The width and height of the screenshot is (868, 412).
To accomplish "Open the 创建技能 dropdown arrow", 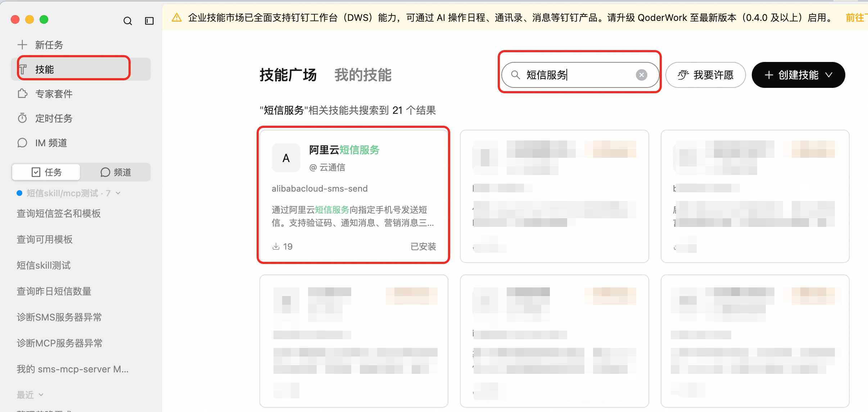I will point(829,75).
